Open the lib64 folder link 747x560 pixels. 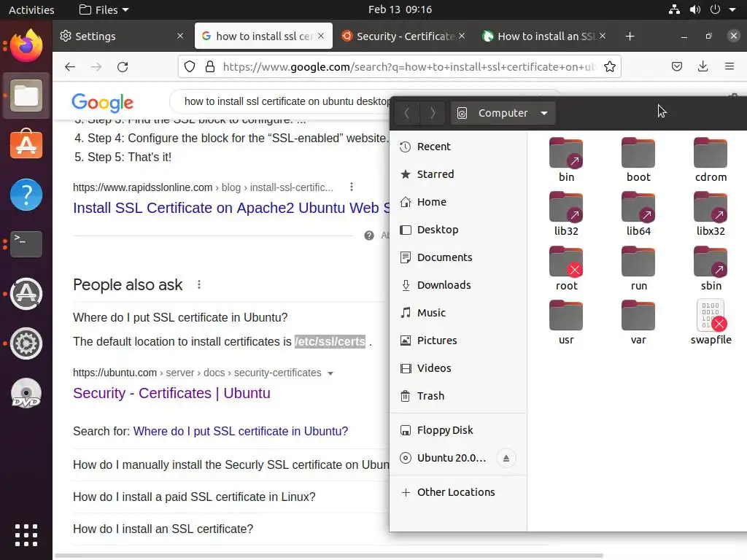(x=638, y=214)
